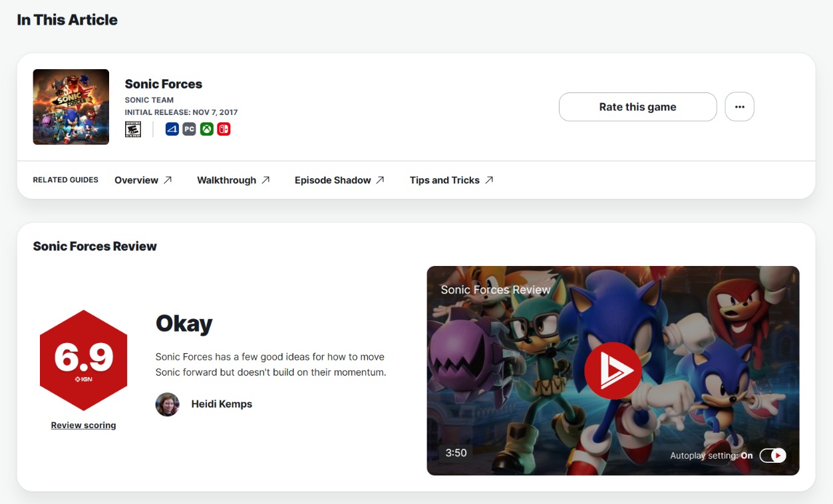
Task: Open the Tips and Tricks guide
Action: (451, 180)
